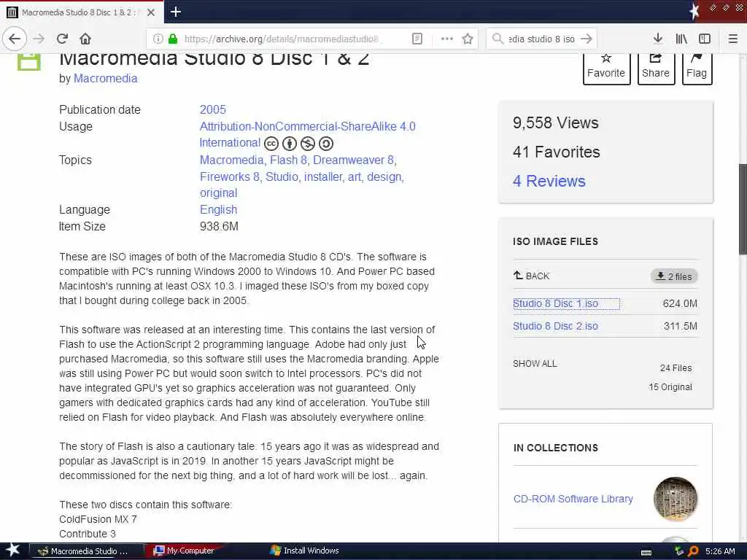Toggle reader view icon in address bar

tap(417, 39)
